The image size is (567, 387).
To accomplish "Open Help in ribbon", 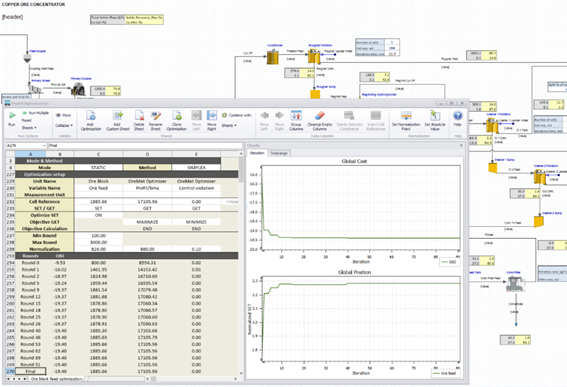I will click(458, 119).
